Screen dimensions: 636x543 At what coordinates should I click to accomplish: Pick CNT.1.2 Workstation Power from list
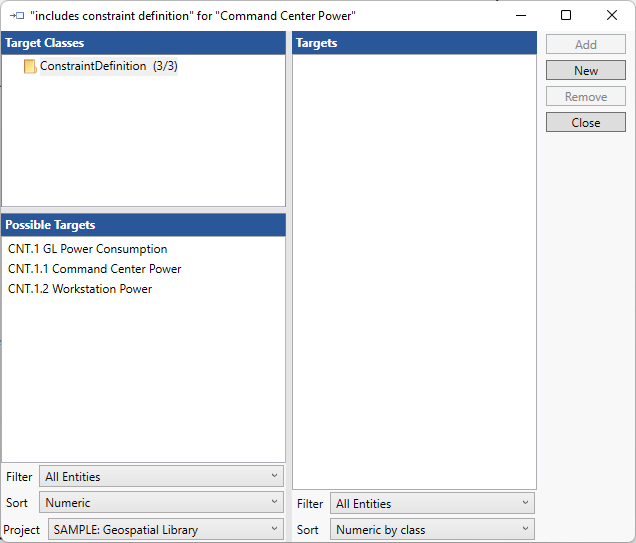point(80,289)
